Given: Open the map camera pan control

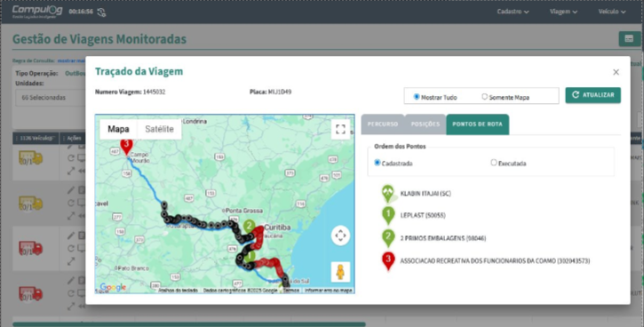Looking at the screenshot, I should point(340,235).
